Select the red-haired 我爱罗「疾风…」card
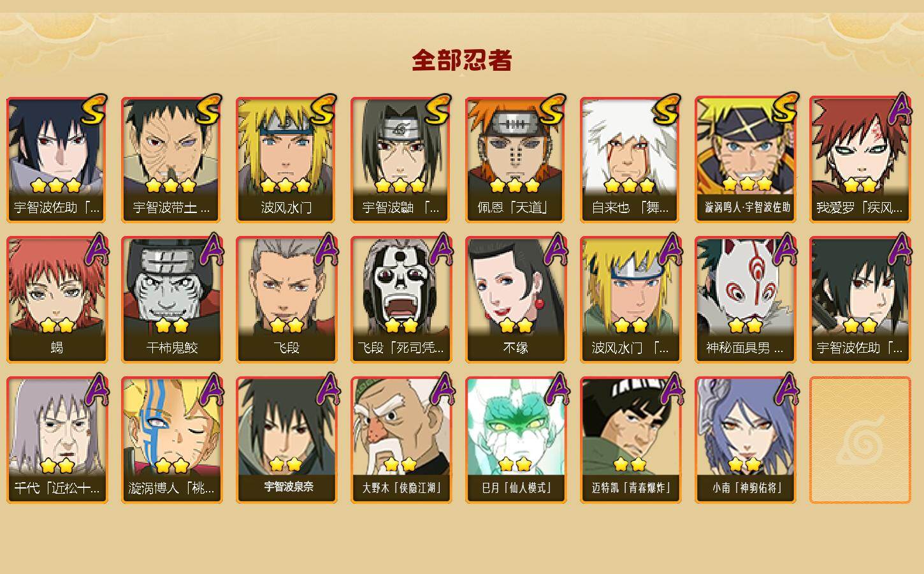Viewport: 924px width, 574px height. coord(860,159)
